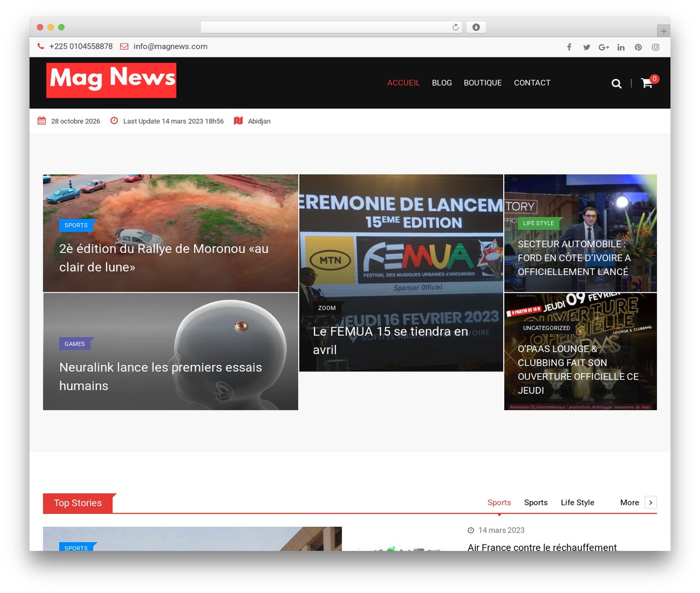Screen dimensions: 700x593
Task: Open the Facebook social icon
Action: pyautogui.click(x=569, y=47)
